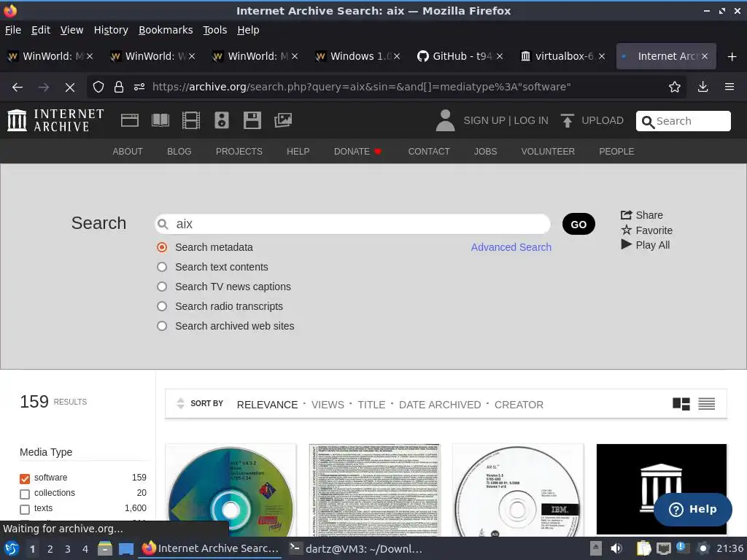The width and height of the screenshot is (747, 560).
Task: Open the DONATE page
Action: point(357,152)
